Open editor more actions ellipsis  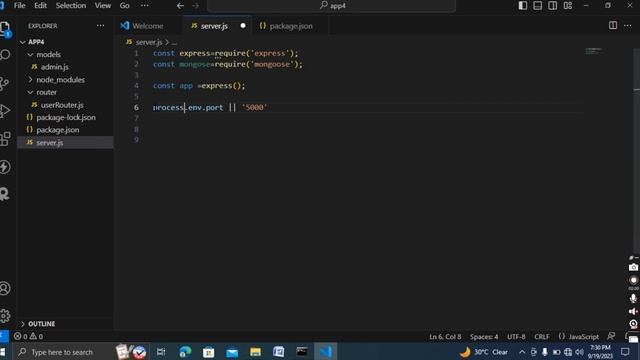pyautogui.click(x=628, y=25)
